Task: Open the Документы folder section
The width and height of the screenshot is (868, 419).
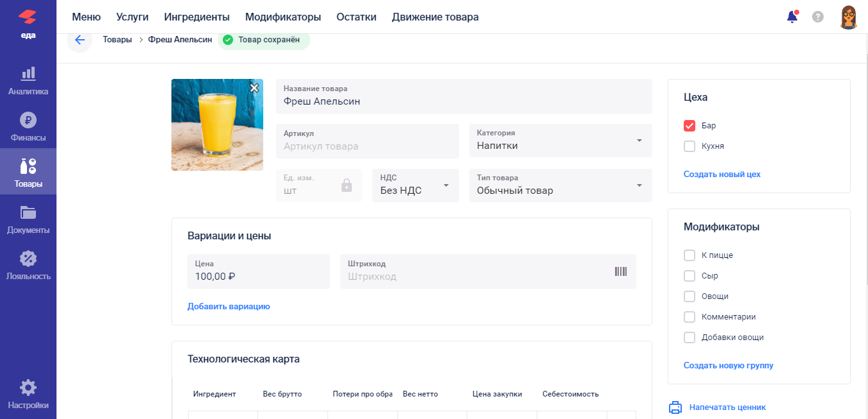Action: tap(28, 219)
